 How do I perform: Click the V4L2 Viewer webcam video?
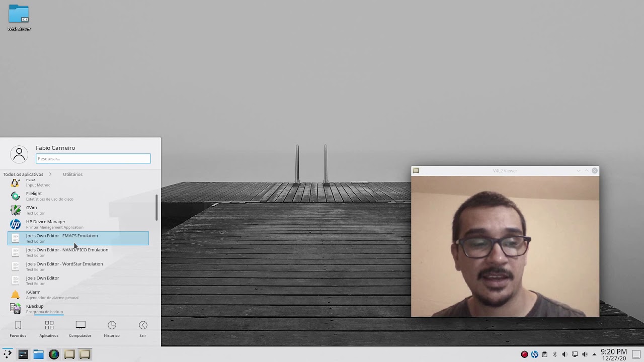[505, 246]
